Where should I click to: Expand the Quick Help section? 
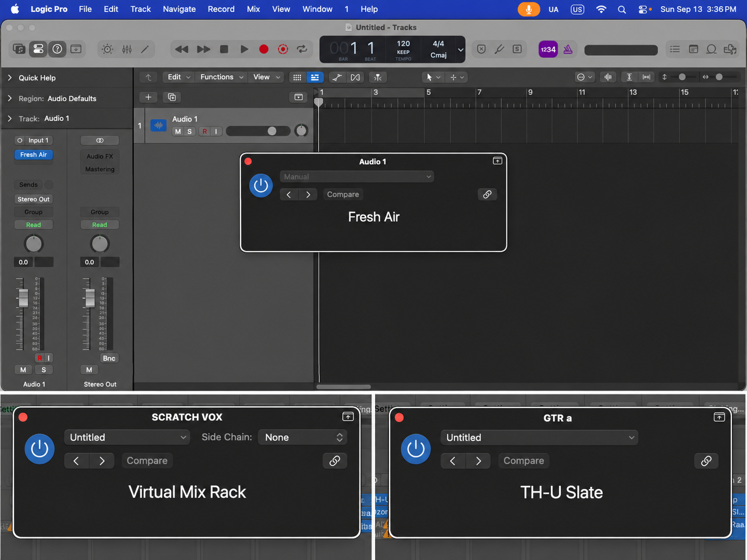pos(10,78)
